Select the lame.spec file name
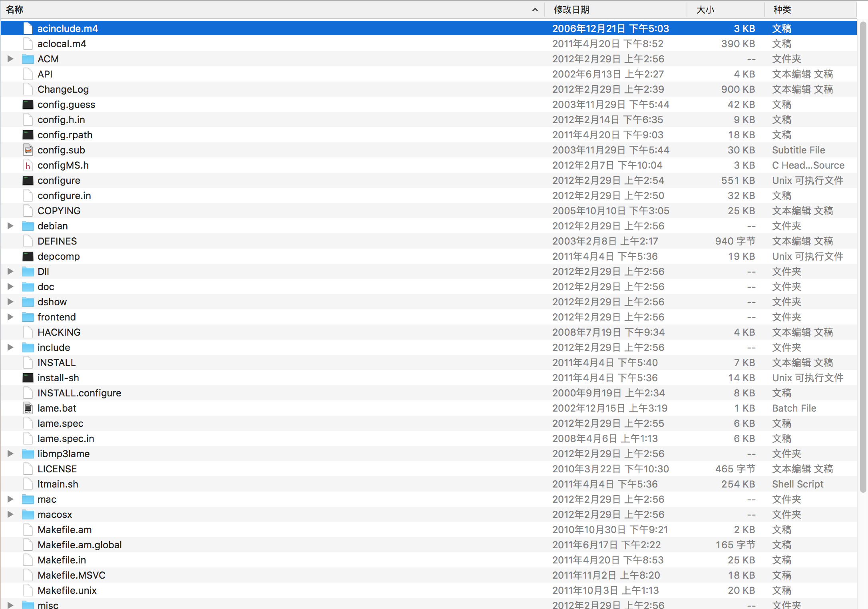 (x=60, y=423)
